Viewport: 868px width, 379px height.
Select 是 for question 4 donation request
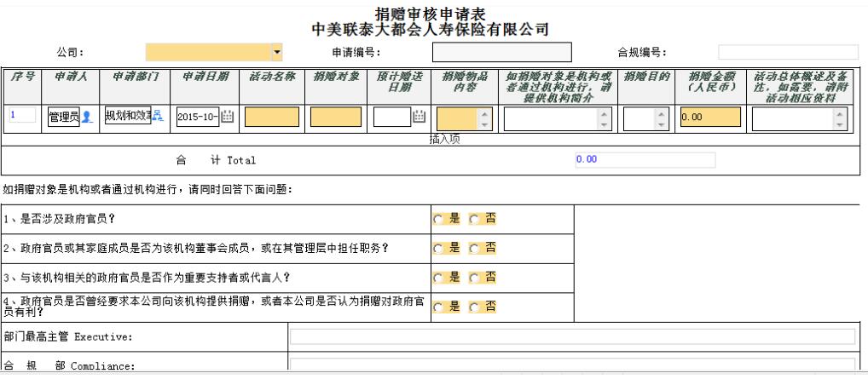(x=438, y=307)
